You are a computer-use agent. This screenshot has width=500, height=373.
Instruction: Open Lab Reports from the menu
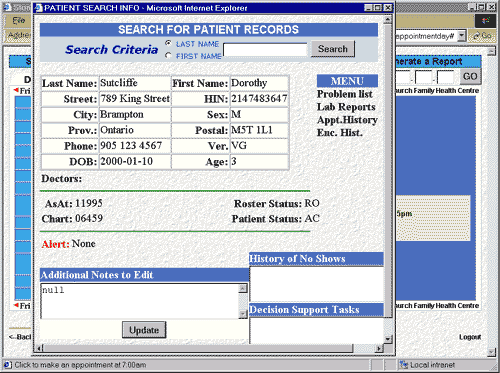coord(346,107)
